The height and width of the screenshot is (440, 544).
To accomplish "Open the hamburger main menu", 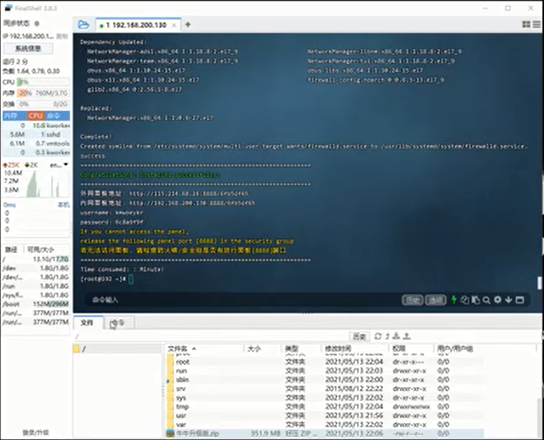I will [x=537, y=24].
